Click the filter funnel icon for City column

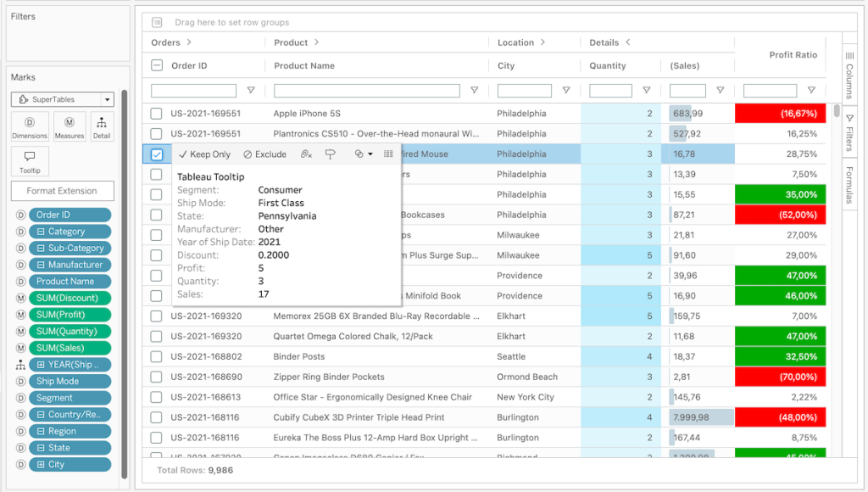click(566, 90)
